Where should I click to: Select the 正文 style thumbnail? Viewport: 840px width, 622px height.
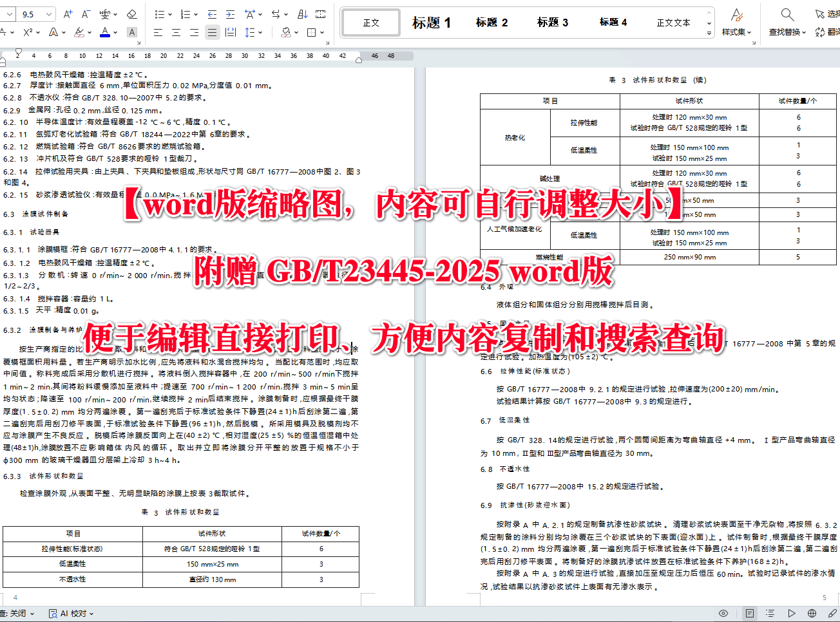tap(372, 22)
